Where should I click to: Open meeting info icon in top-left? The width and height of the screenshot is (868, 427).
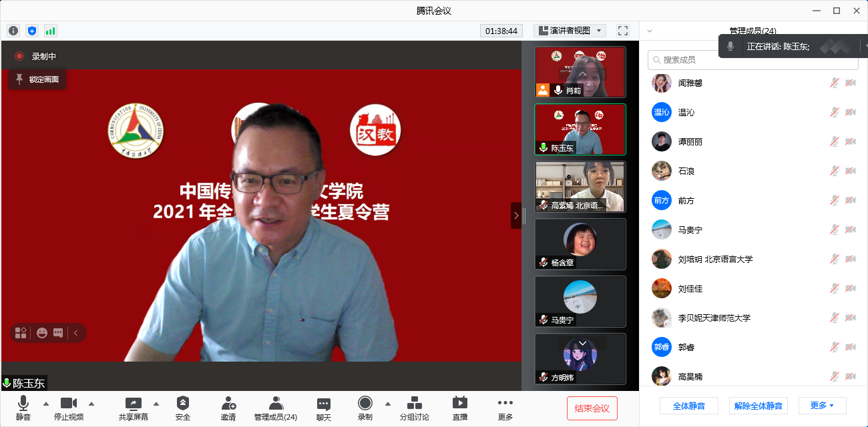13,31
